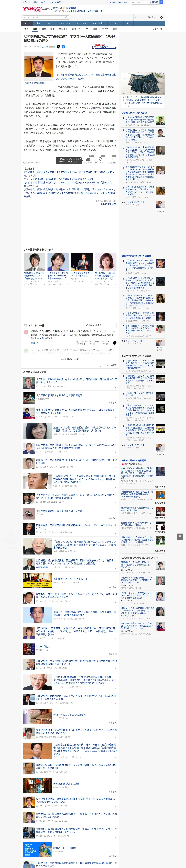Click the first commenter's pink avatar
The height and width of the screenshot is (868, 186).
(x=26, y=332)
